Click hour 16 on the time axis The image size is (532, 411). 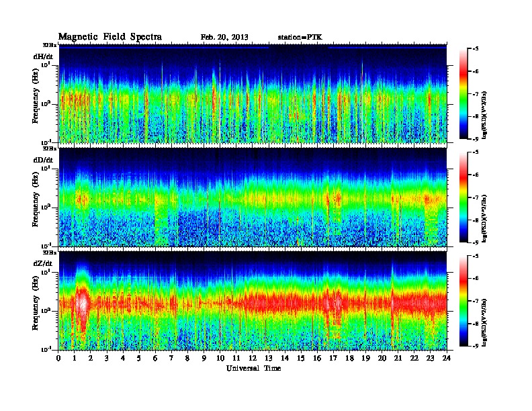coord(317,359)
